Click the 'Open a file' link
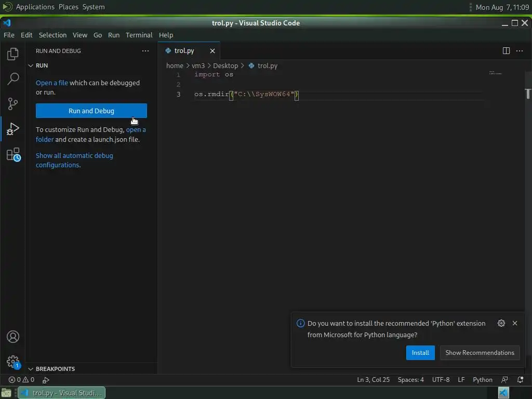 (x=52, y=83)
